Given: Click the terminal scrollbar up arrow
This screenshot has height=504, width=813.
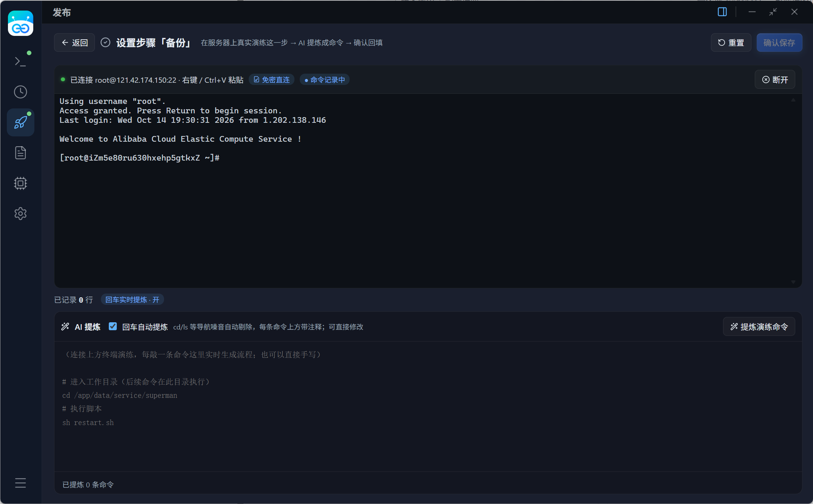Looking at the screenshot, I should tap(793, 100).
